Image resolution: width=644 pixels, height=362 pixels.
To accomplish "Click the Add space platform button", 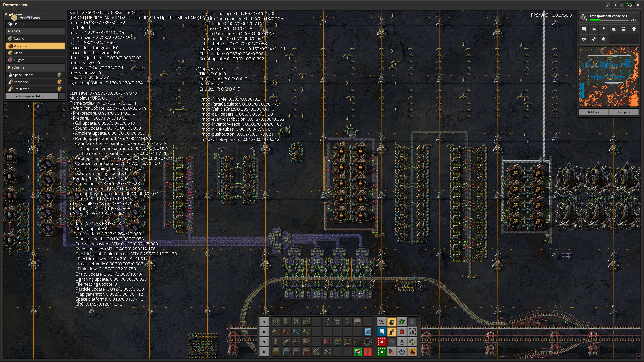I will [32, 96].
